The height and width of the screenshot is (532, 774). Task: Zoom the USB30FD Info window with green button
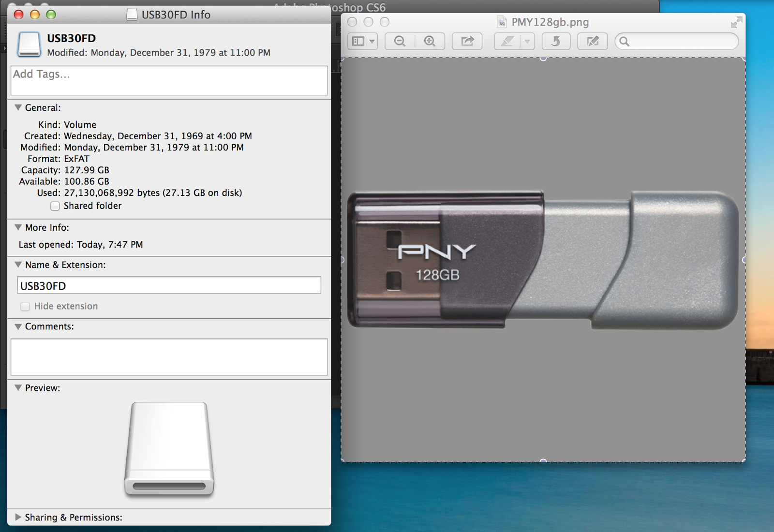tap(51, 15)
